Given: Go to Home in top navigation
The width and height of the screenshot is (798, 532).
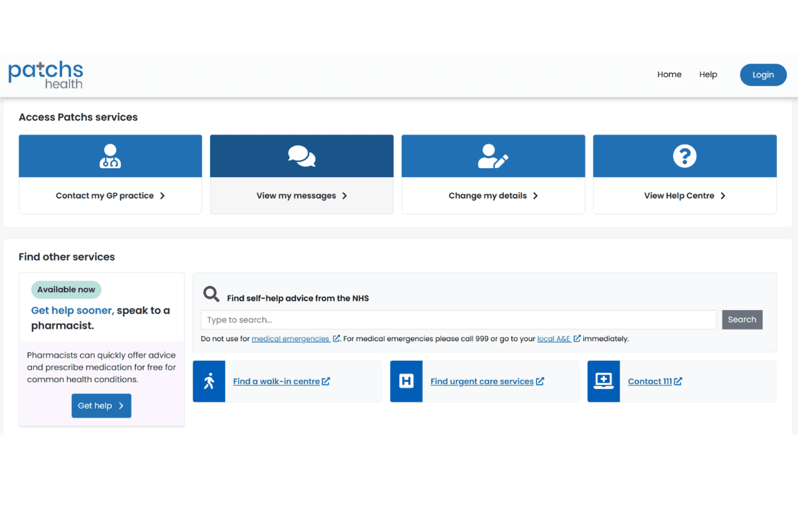Looking at the screenshot, I should click(669, 75).
